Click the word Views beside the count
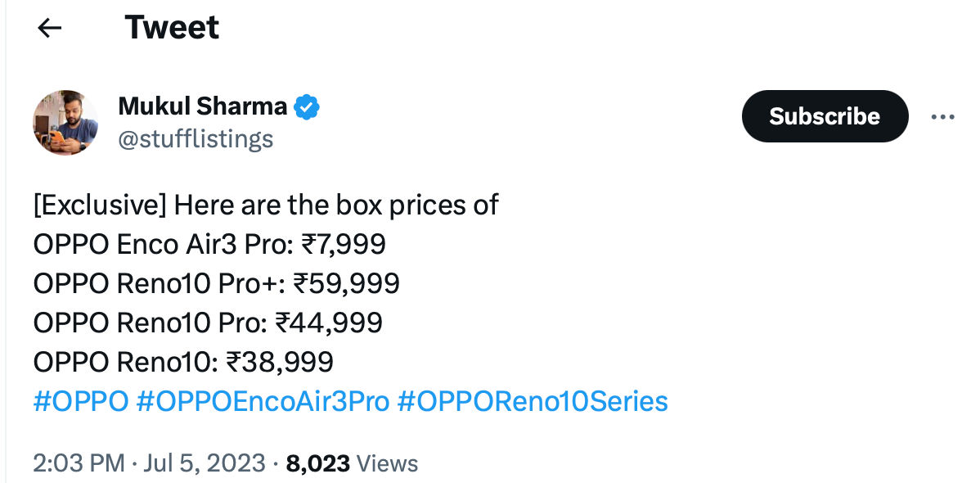This screenshot has width=980, height=483. (x=387, y=463)
